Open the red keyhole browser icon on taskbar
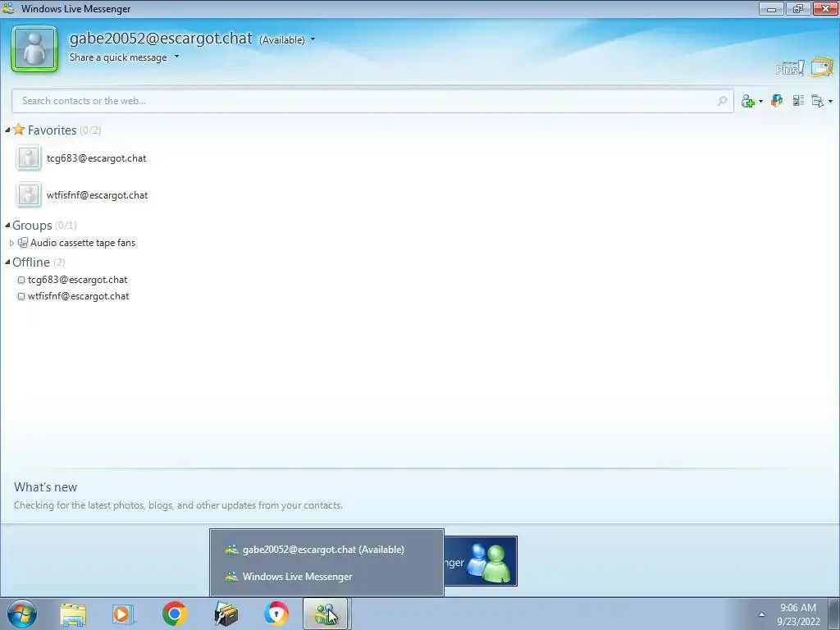Image resolution: width=840 pixels, height=630 pixels. click(276, 614)
